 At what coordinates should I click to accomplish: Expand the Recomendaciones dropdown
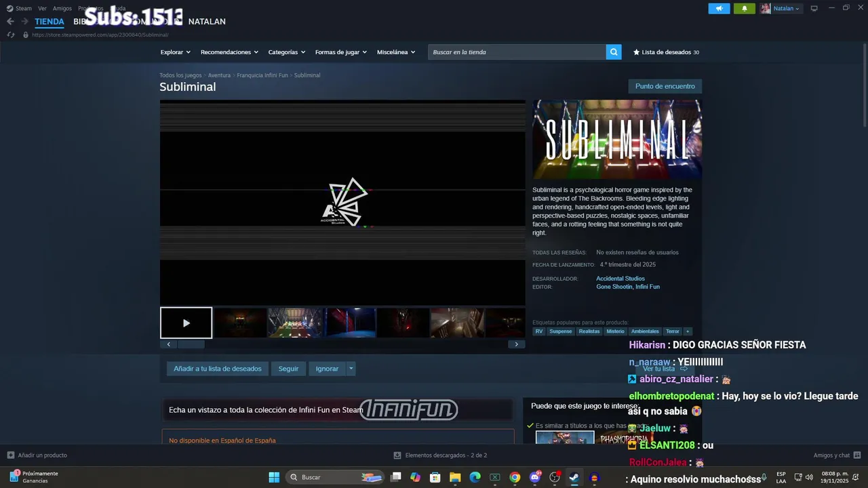pyautogui.click(x=230, y=52)
